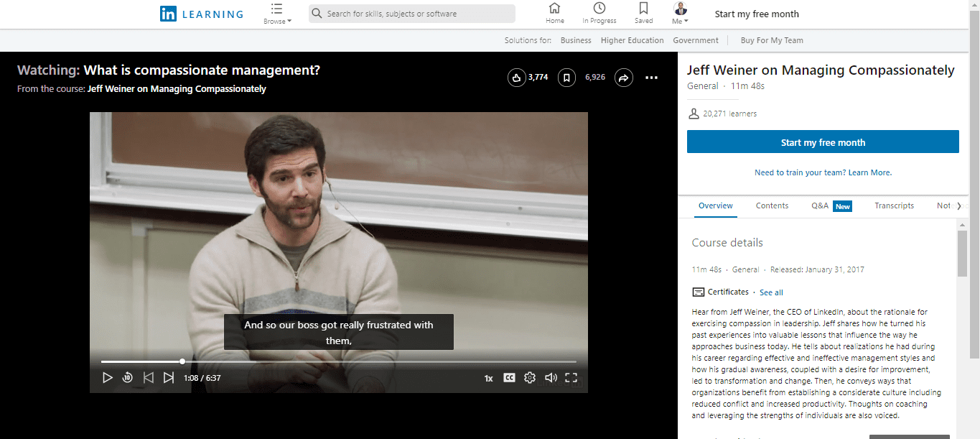Open Saved courses
Image resolution: width=980 pixels, height=439 pixels.
coord(644,13)
